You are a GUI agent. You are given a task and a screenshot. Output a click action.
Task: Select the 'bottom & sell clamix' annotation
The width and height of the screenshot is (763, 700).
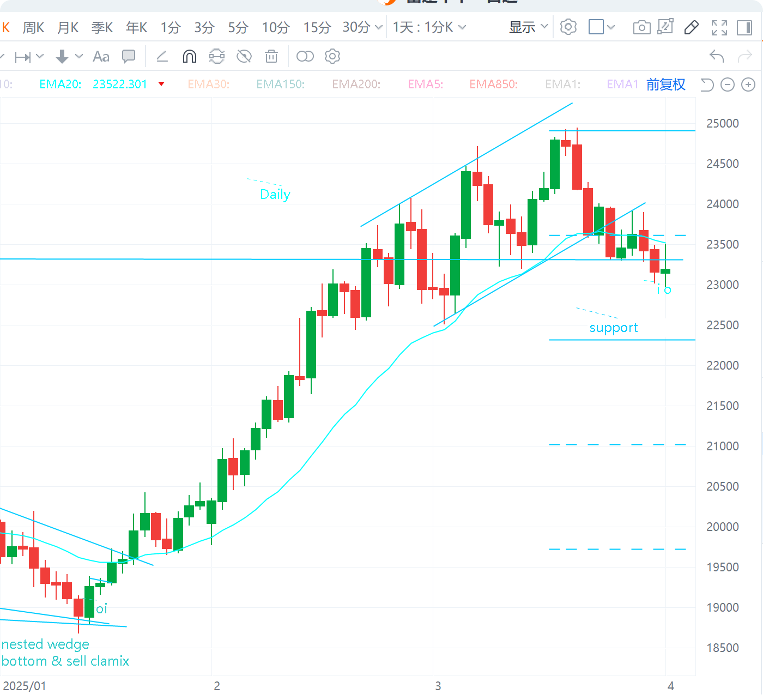[x=65, y=661]
